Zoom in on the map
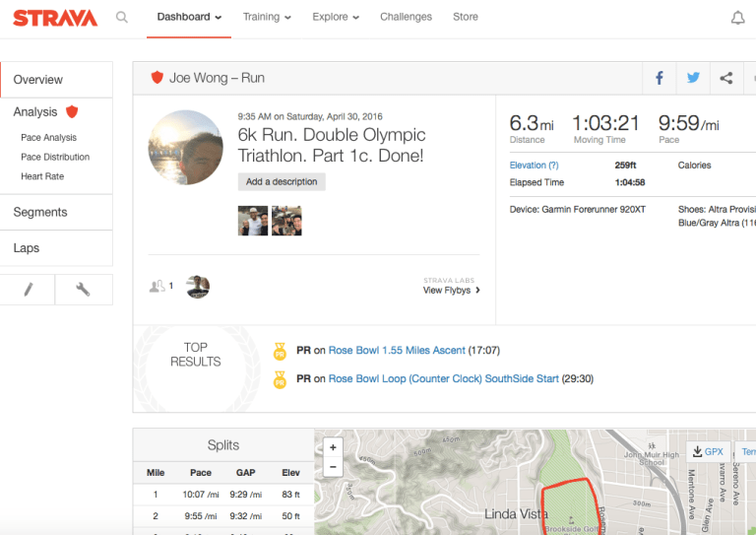Viewport: 756px width, 535px height. tap(334, 447)
